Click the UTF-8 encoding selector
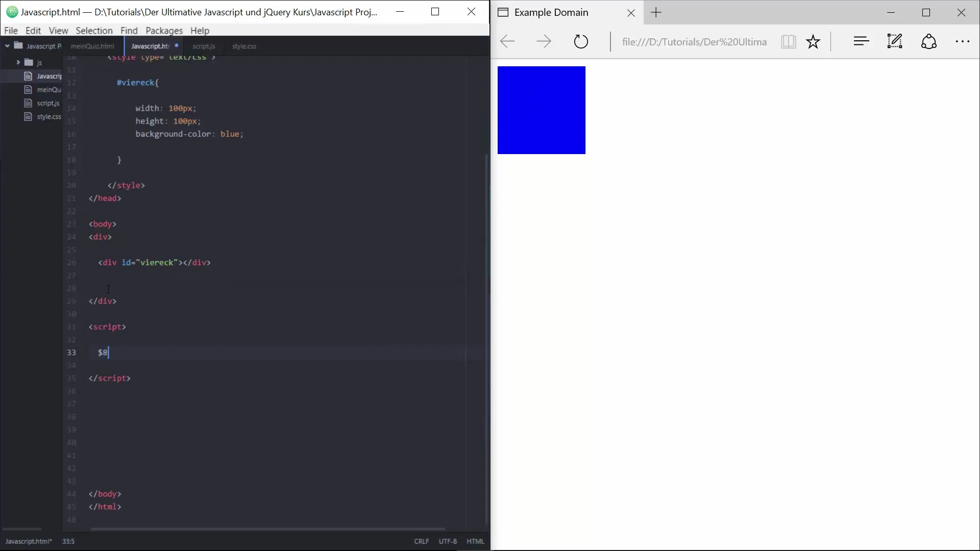This screenshot has height=551, width=980. point(448,541)
